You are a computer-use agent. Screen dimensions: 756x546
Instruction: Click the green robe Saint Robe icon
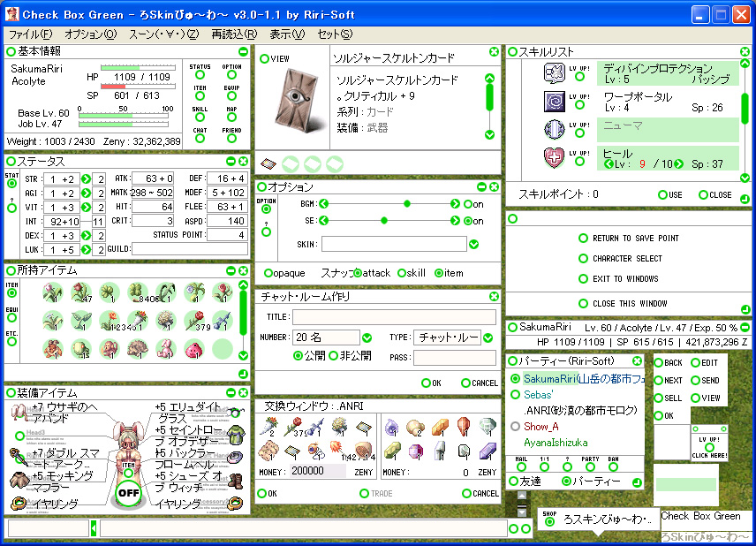(235, 435)
